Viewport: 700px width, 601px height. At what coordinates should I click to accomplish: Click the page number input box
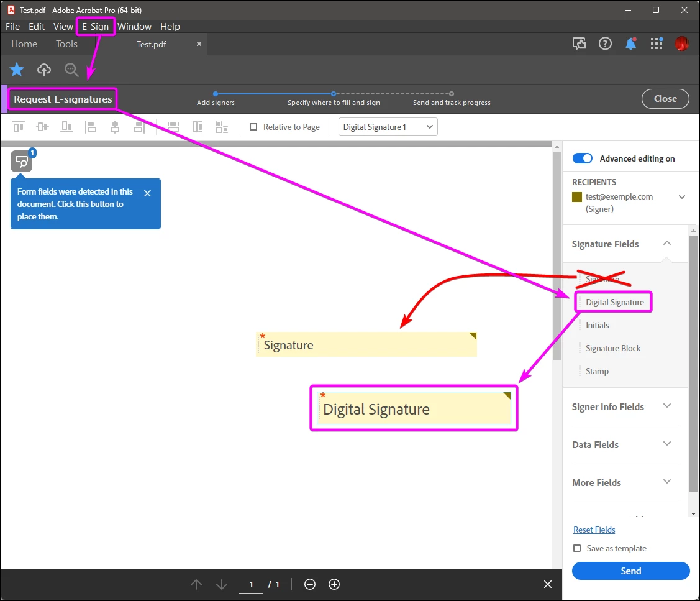pos(252,584)
